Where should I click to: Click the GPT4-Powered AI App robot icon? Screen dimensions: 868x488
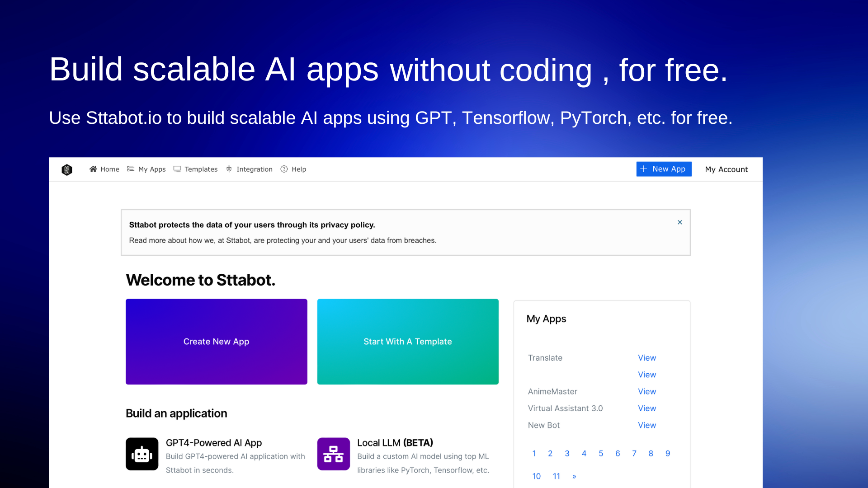click(x=142, y=454)
